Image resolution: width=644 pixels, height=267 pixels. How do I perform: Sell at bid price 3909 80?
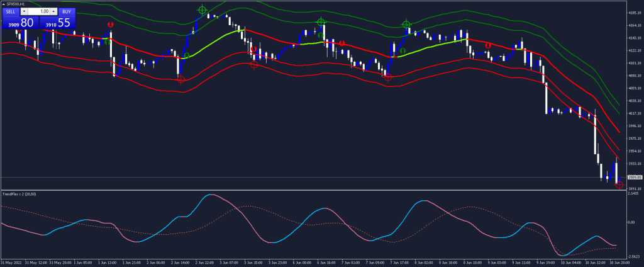(19, 23)
